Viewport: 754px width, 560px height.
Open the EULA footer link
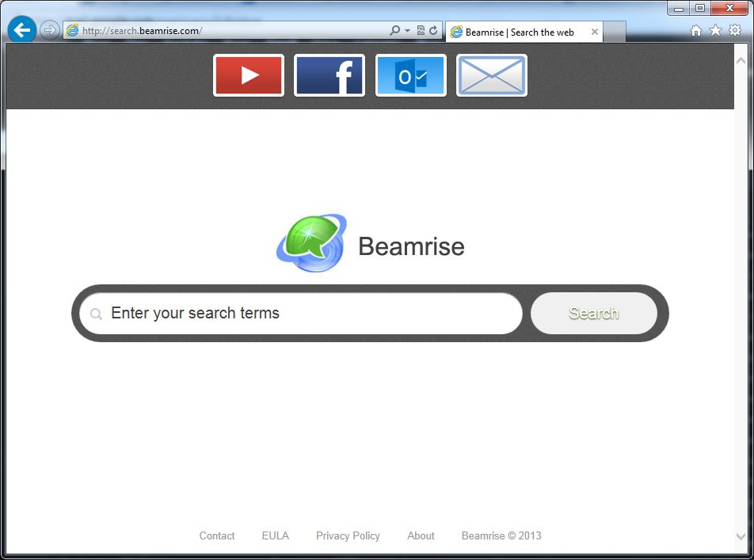pyautogui.click(x=276, y=535)
